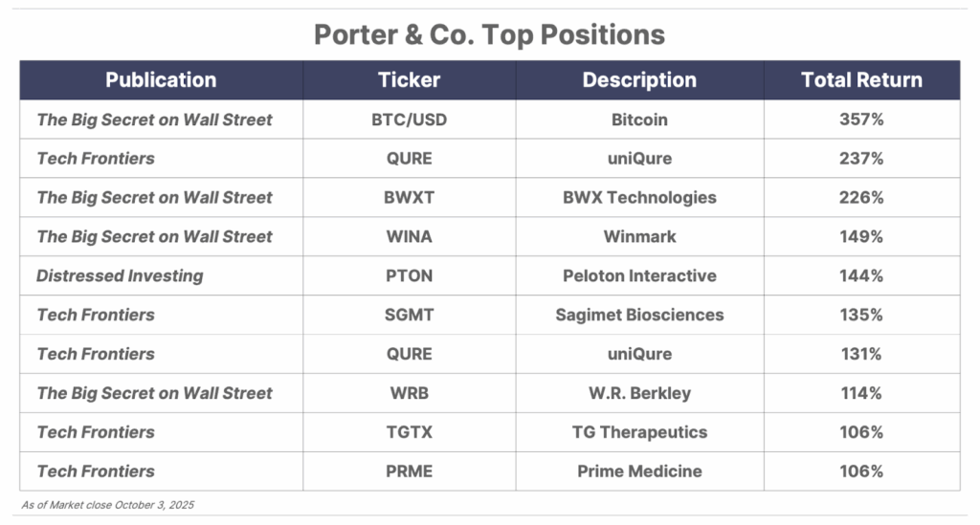The width and height of the screenshot is (980, 525).
Task: Click the Description column header
Action: tap(639, 80)
